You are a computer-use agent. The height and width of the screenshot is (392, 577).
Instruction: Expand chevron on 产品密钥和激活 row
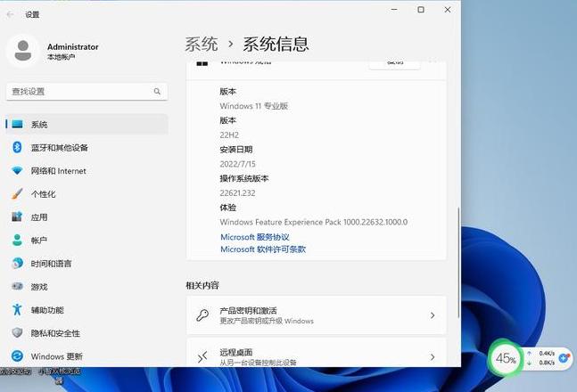click(x=433, y=315)
